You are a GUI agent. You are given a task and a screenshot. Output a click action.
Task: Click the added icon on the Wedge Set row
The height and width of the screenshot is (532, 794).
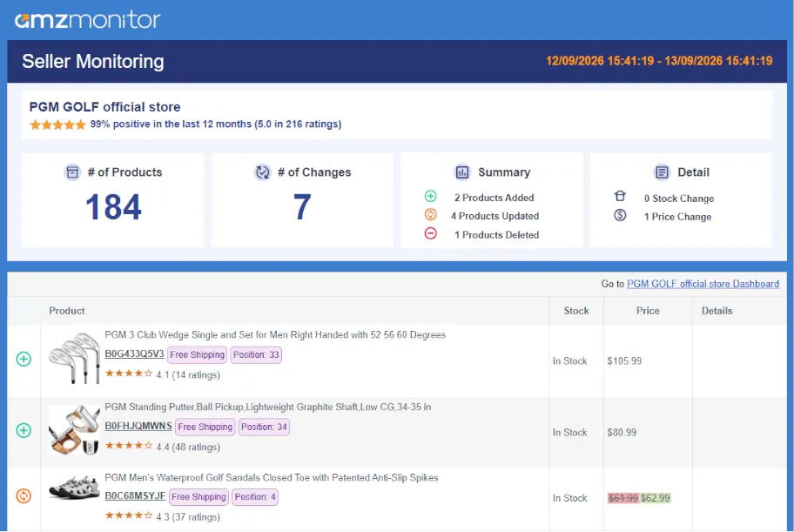click(24, 360)
